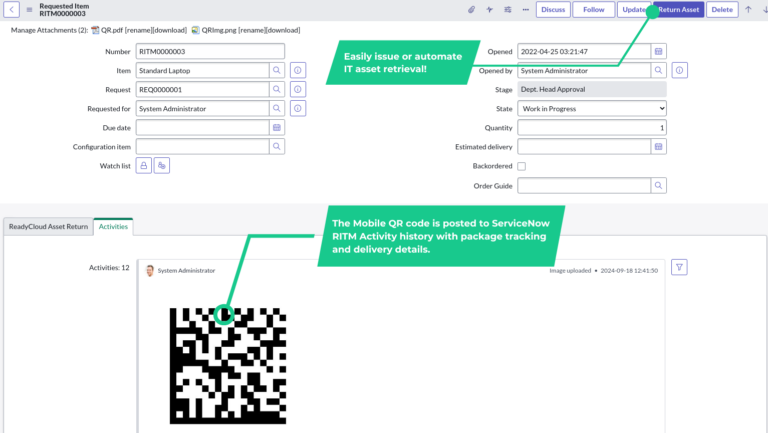Click the Update button
This screenshot has width=768, height=433.
click(633, 9)
